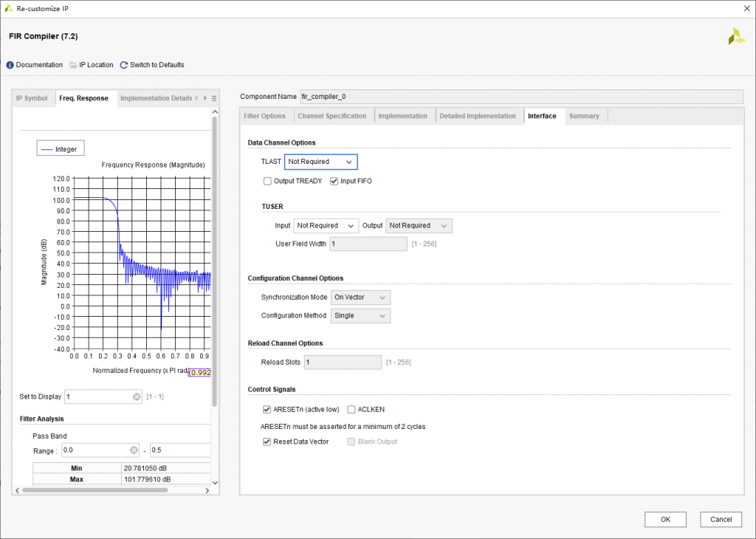Clear the Pass Band range start field
The width and height of the screenshot is (756, 539).
[134, 450]
